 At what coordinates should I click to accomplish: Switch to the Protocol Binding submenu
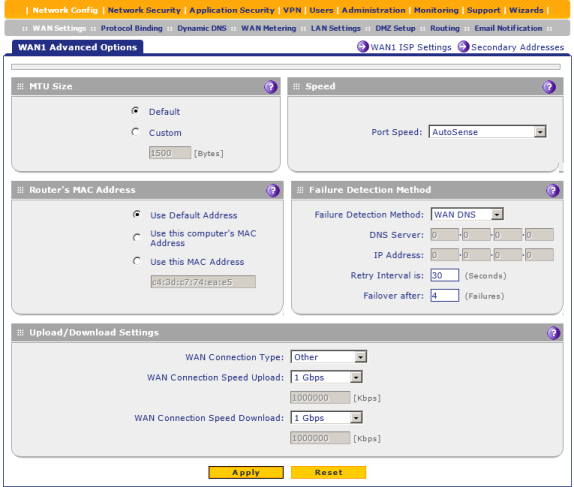click(131, 28)
